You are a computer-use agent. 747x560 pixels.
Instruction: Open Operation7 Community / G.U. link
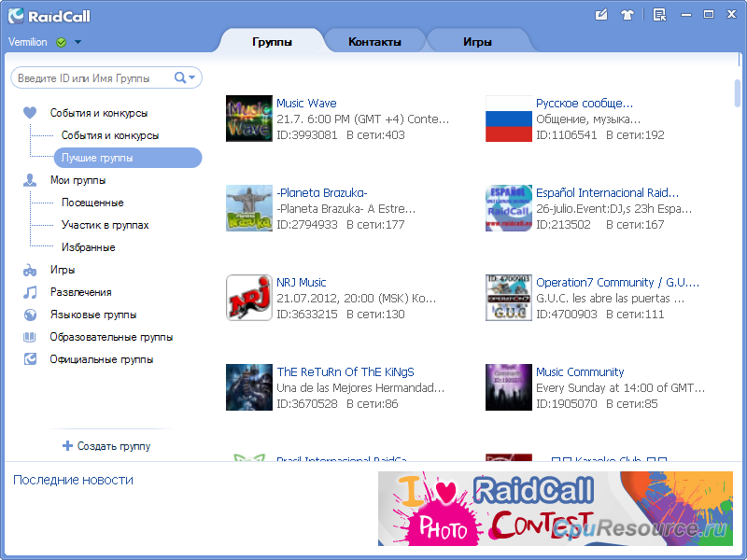coord(617,282)
